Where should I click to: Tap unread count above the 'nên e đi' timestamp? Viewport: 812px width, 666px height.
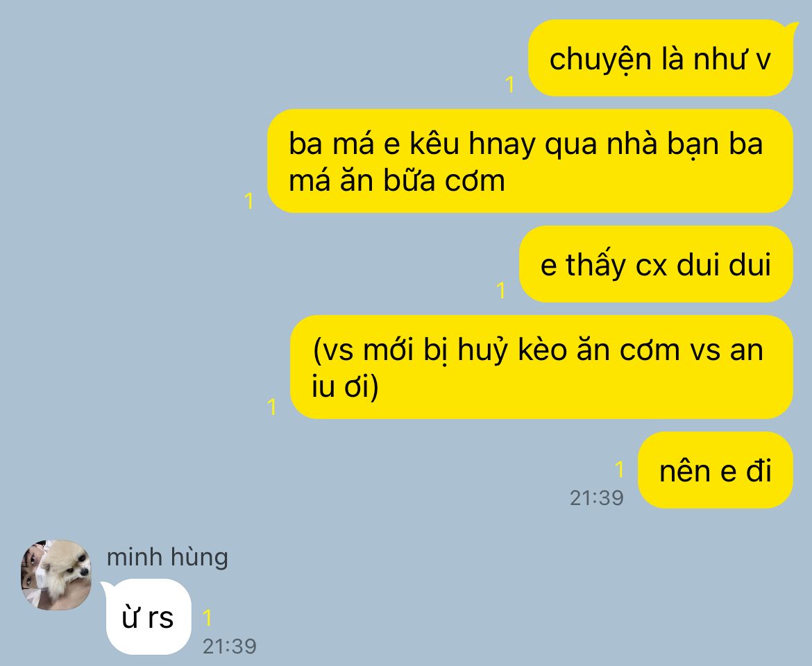coord(619,470)
